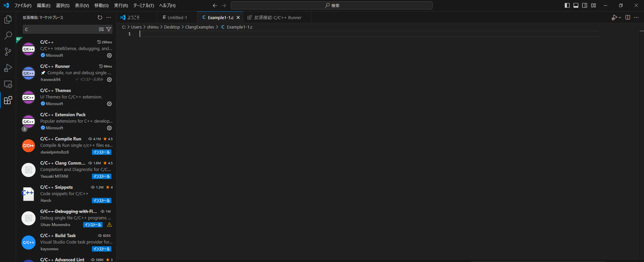644x262 pixels.
Task: Install the C/C++ Build Task extension
Action: (102, 249)
